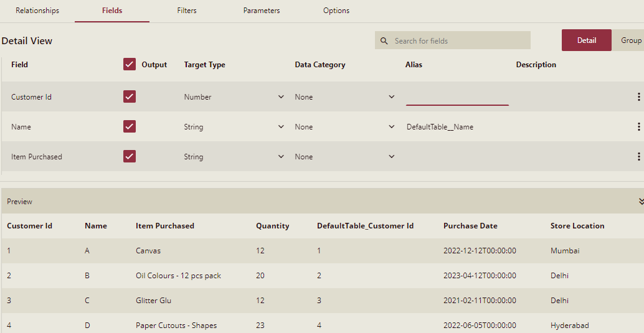Click the Target Type column header
This screenshot has width=644, height=333.
(x=204, y=65)
